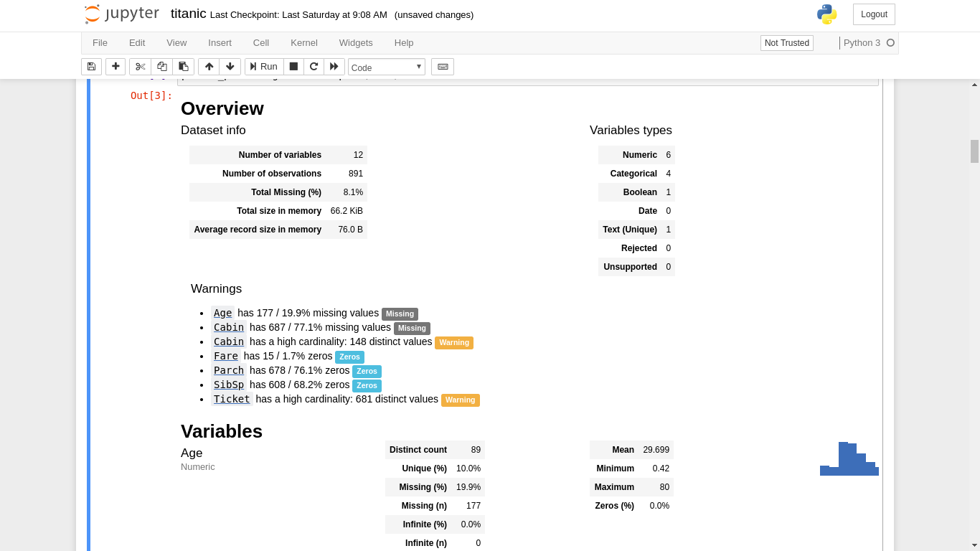
Task: Open the cell type dropdown showing Code
Action: [x=386, y=66]
